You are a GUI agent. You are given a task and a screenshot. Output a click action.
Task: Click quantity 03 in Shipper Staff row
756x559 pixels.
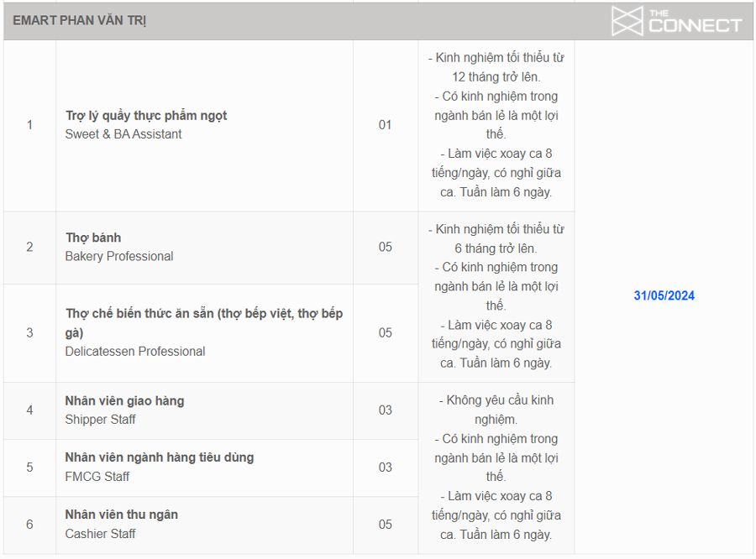click(385, 410)
